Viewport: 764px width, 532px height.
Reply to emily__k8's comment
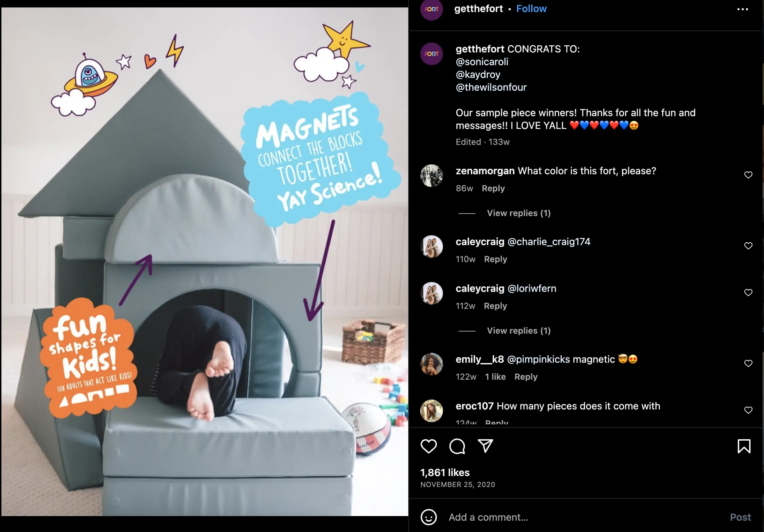[526, 377]
